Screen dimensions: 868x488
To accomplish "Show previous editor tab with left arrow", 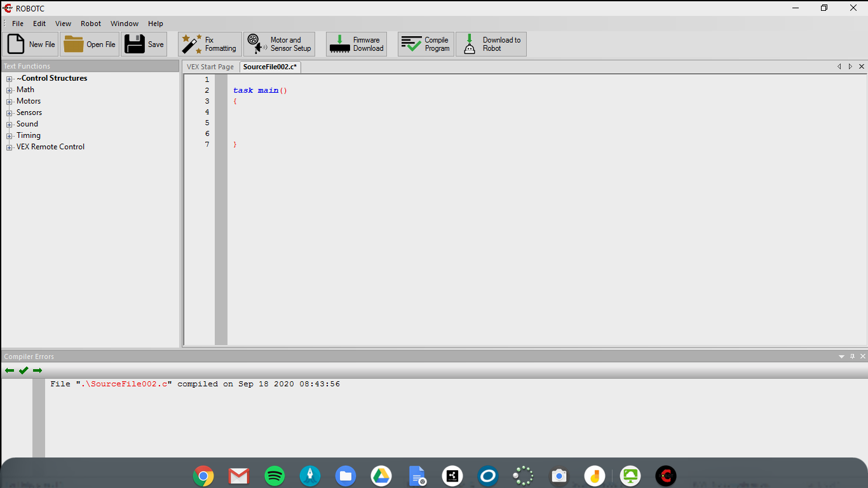I will pos(839,67).
